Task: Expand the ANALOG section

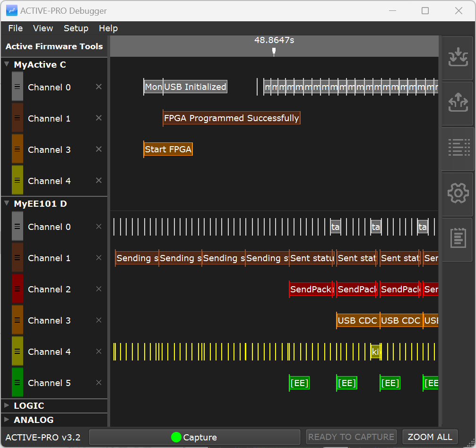Action: pyautogui.click(x=7, y=420)
